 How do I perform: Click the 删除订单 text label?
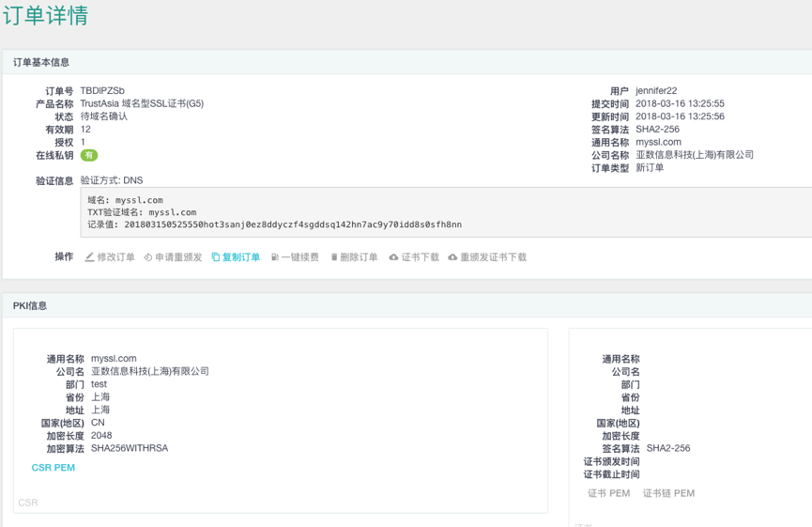[x=359, y=257]
